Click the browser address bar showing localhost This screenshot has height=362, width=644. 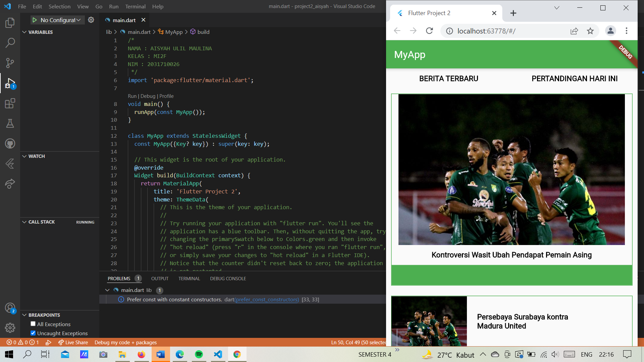487,31
